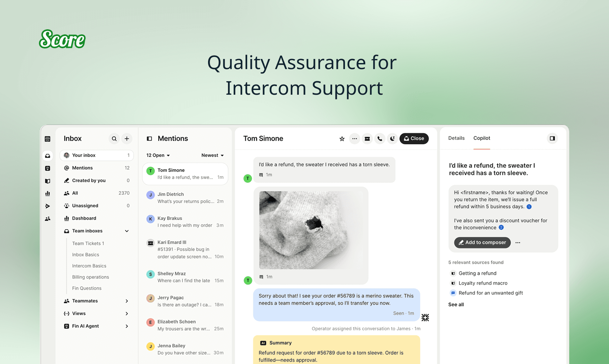
Task: Click the See all sources link
Action: click(456, 305)
